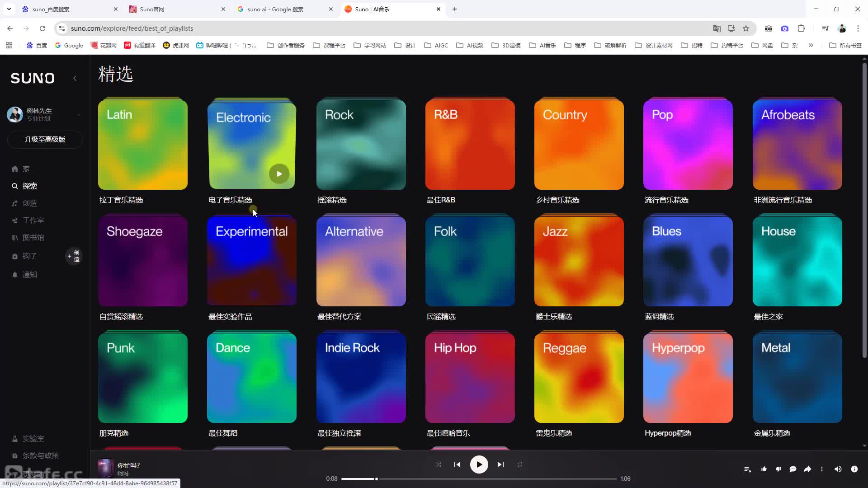Image resolution: width=868 pixels, height=488 pixels.
Task: Click the thumbs up icon in player
Action: [764, 469]
